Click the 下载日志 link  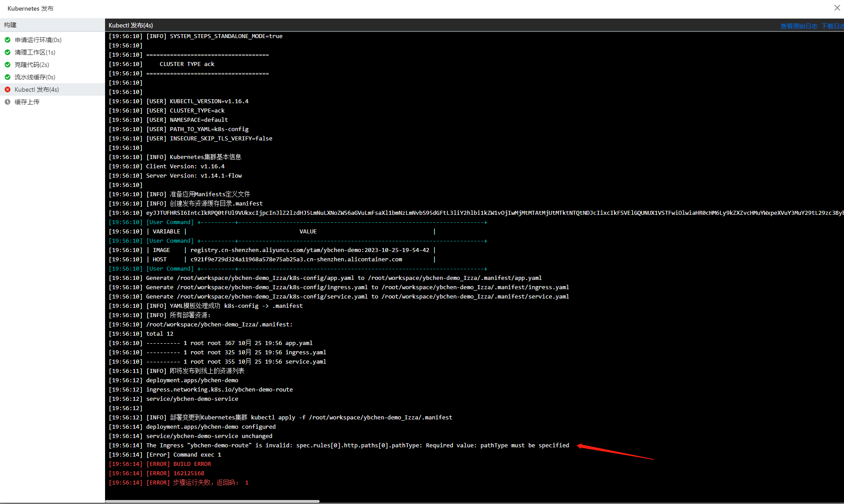[832, 26]
